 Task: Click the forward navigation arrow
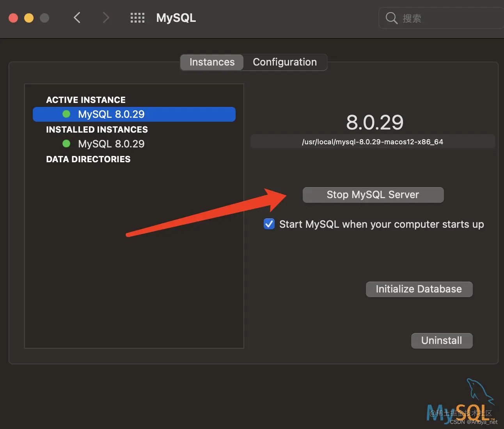pyautogui.click(x=106, y=18)
